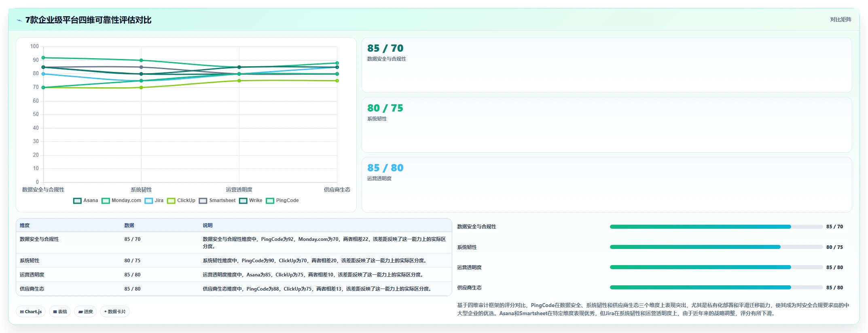Click the 运营透明度 x-axis label
868x333 pixels.
tap(239, 190)
